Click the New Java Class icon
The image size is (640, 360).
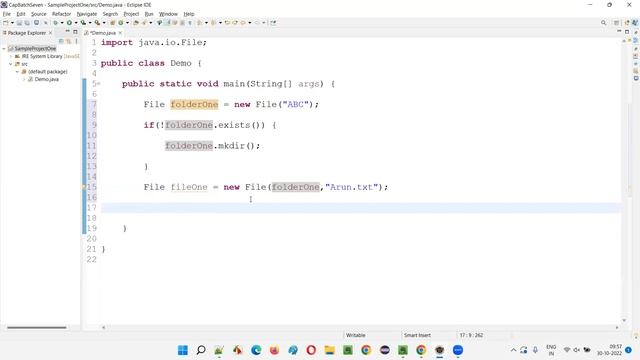pos(120,23)
